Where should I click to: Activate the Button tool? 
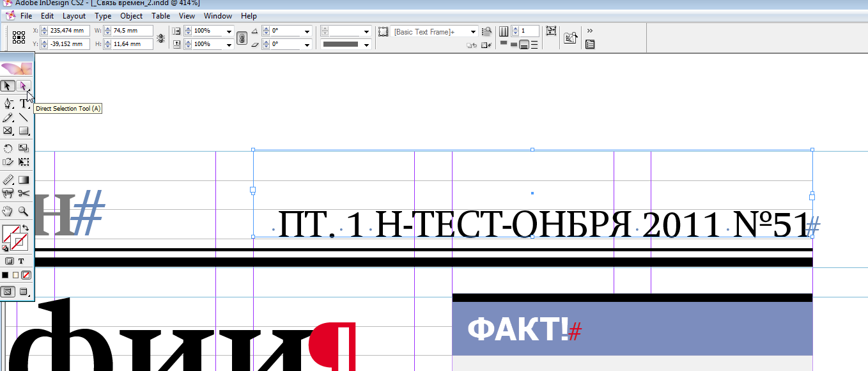point(8,193)
